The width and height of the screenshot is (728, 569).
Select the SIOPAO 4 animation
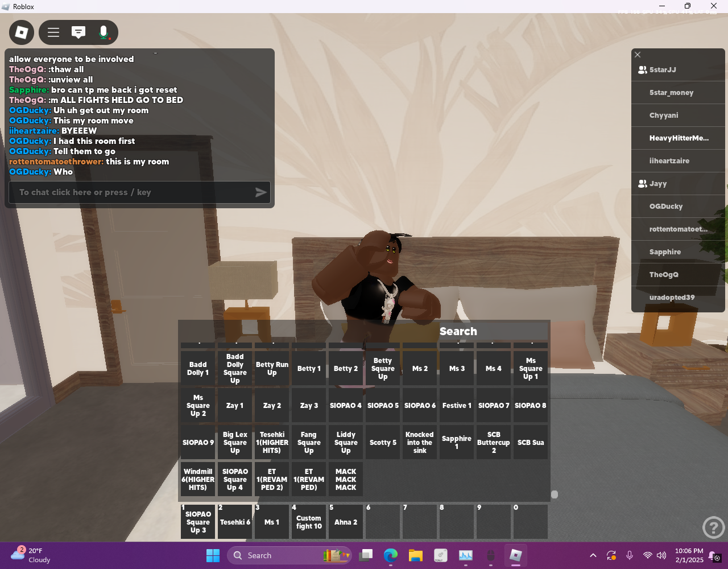click(346, 406)
